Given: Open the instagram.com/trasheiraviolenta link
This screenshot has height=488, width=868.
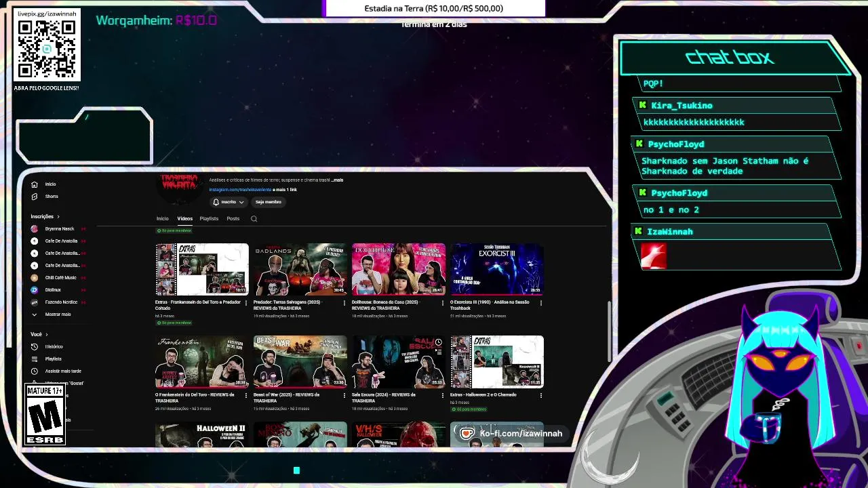Looking at the screenshot, I should coord(240,190).
